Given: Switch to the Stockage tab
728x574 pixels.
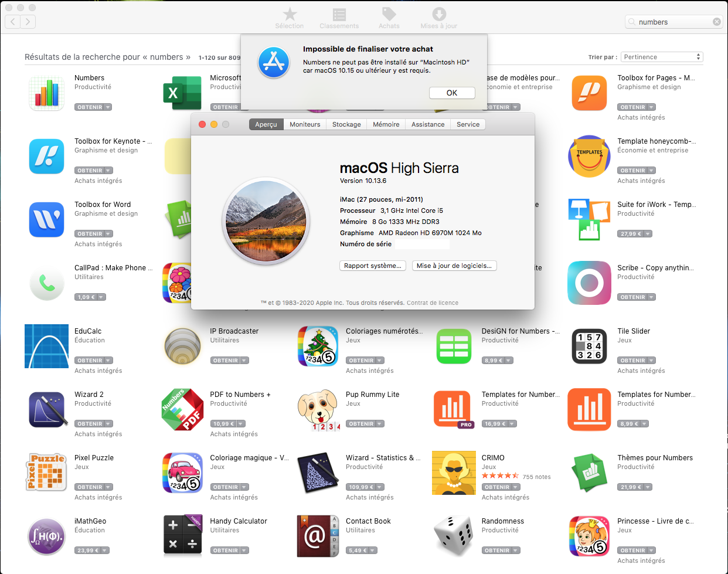Looking at the screenshot, I should [346, 124].
